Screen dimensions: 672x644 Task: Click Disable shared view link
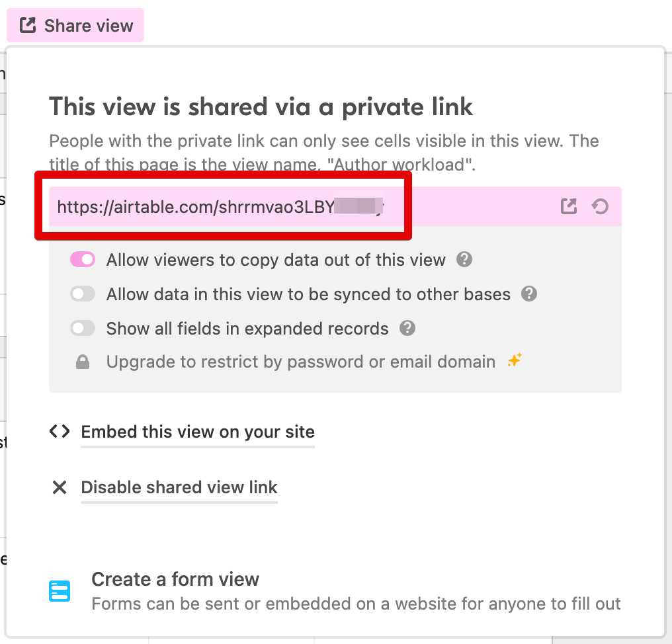(179, 488)
